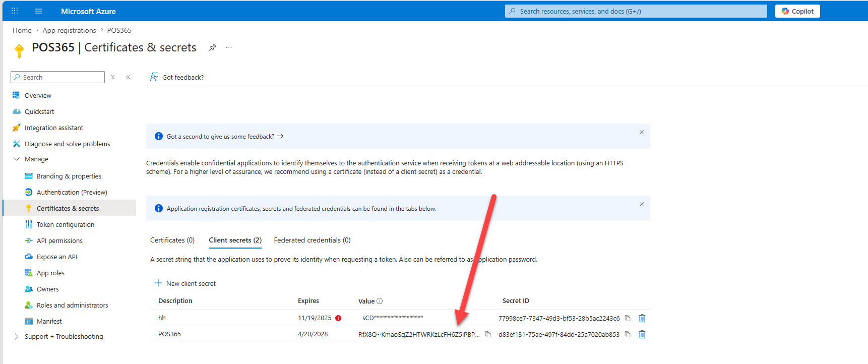Image resolution: width=868 pixels, height=364 pixels.
Task: Open the Azure portal hamburger menu
Action: pos(39,11)
